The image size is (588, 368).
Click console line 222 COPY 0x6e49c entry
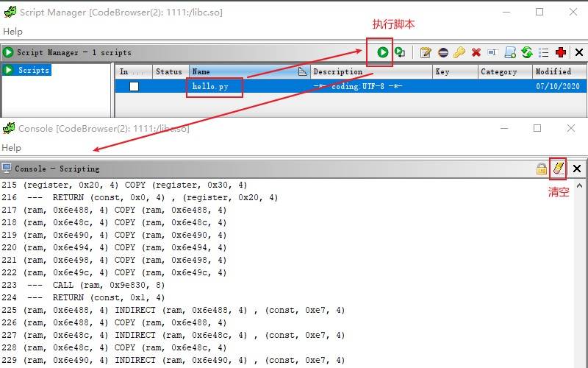[x=114, y=272]
